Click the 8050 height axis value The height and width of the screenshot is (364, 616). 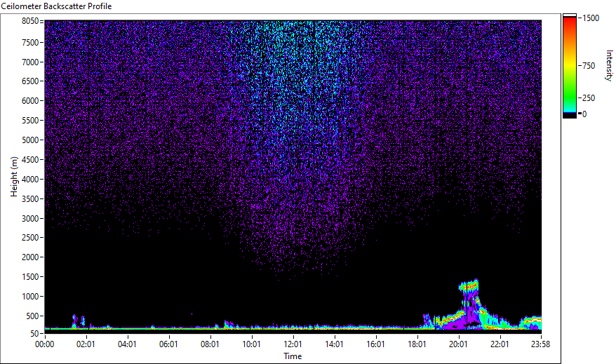point(30,21)
